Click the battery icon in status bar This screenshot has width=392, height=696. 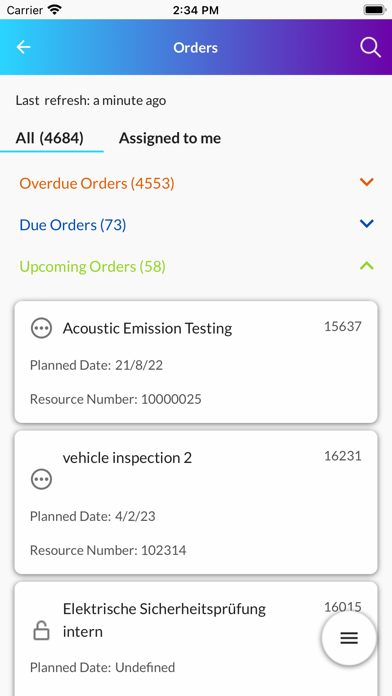[374, 10]
